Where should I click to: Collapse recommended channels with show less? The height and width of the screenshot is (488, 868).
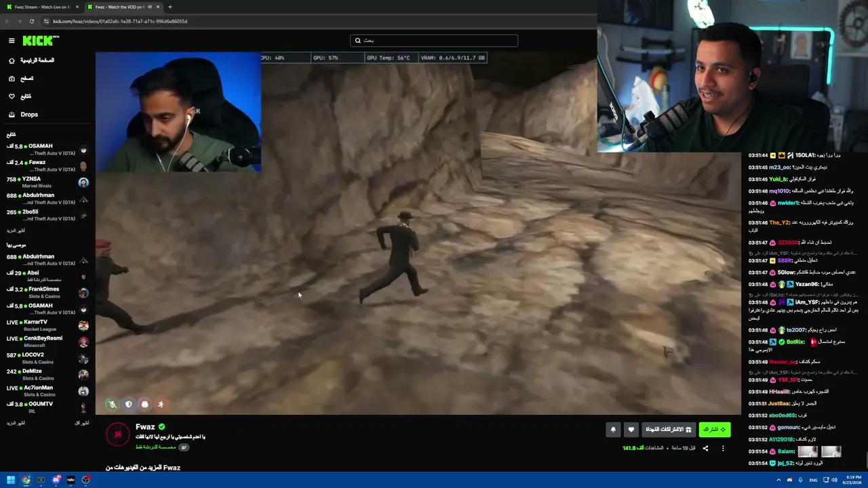tap(81, 423)
